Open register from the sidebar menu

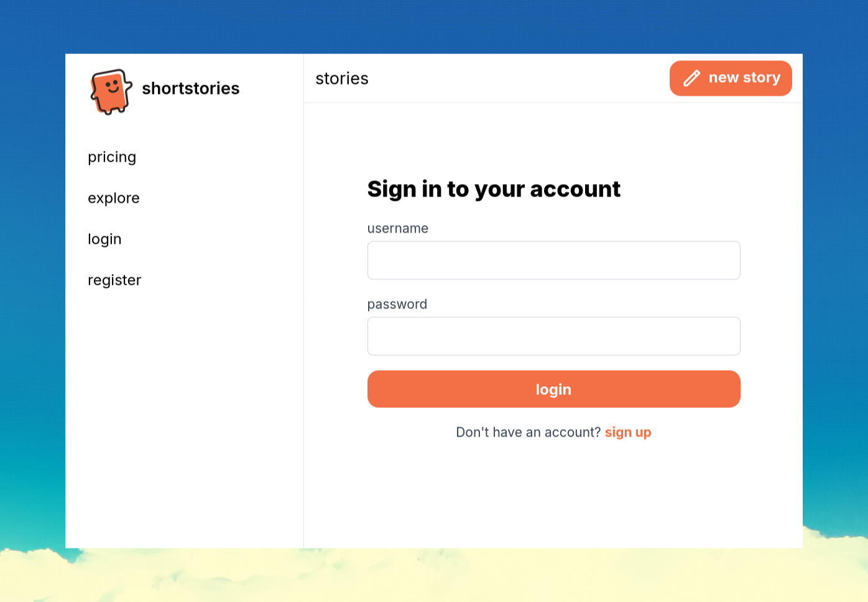pyautogui.click(x=114, y=280)
